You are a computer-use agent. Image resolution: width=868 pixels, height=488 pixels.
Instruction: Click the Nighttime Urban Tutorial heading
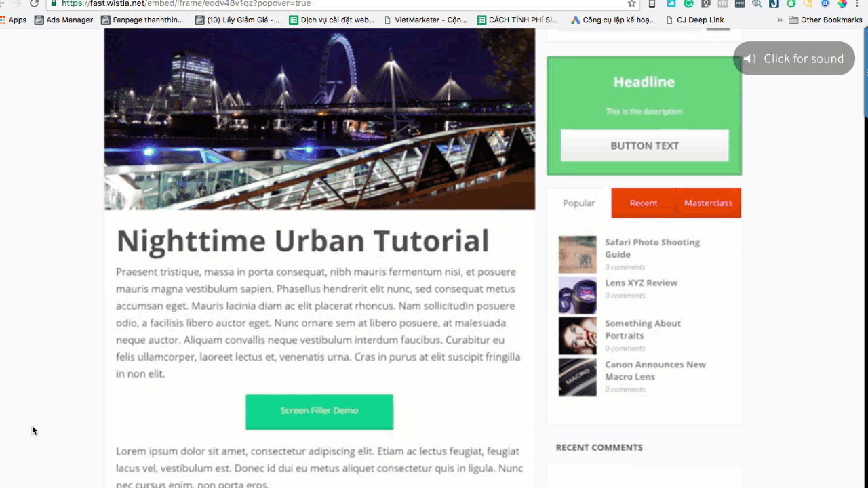(302, 241)
